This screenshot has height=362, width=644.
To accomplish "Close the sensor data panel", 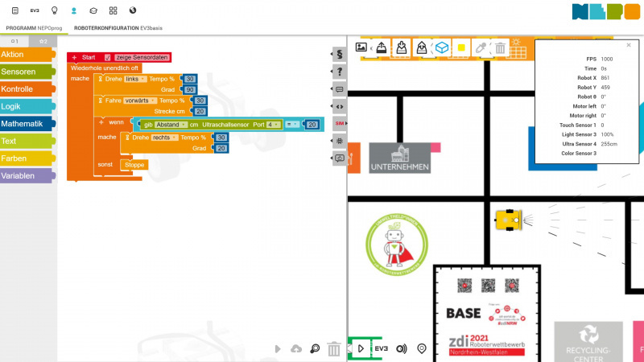I will (629, 45).
